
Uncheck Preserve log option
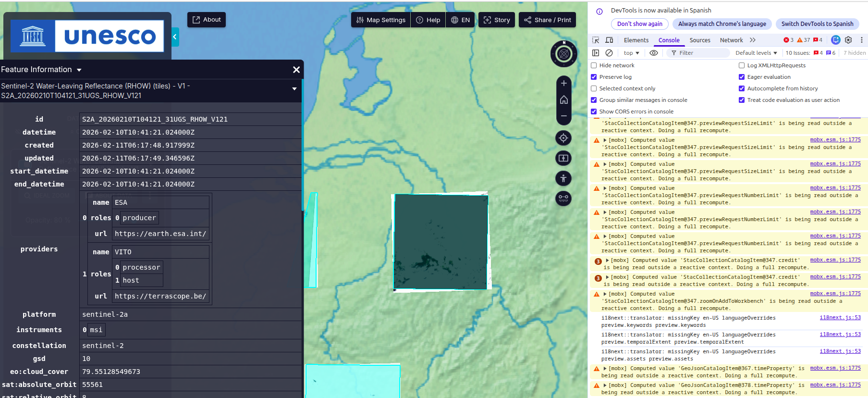pyautogui.click(x=594, y=77)
